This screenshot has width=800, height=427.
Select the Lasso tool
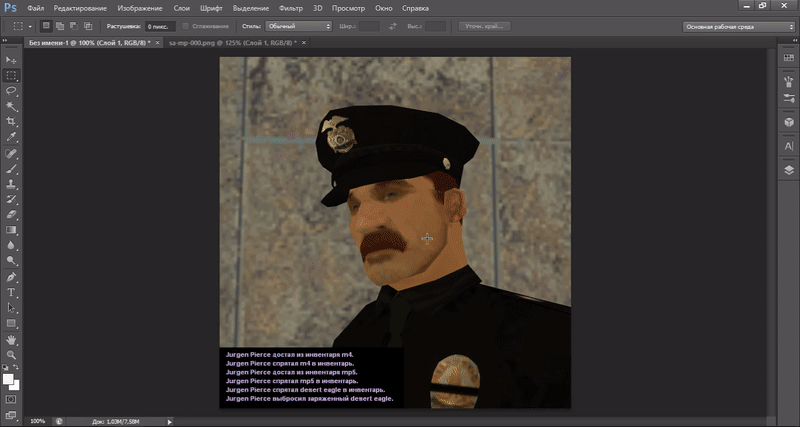click(x=11, y=91)
